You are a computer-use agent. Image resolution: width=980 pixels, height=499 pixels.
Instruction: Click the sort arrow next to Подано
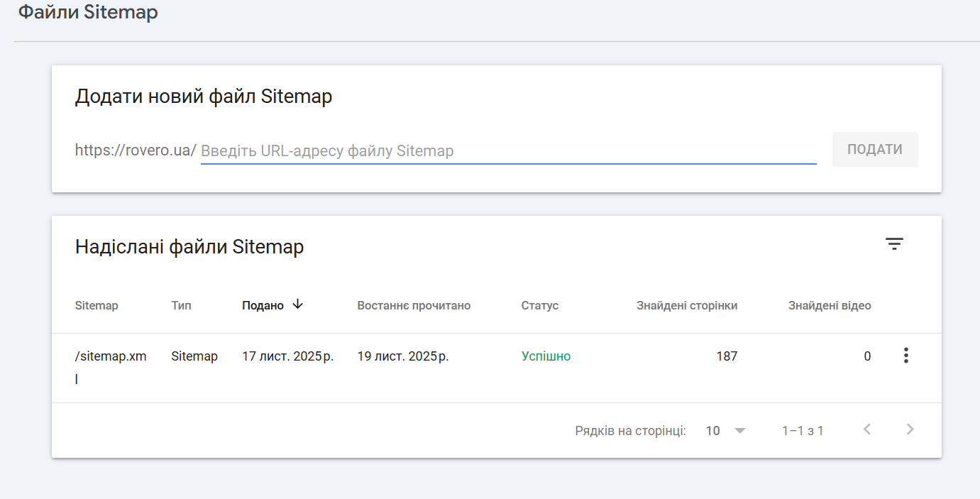click(298, 305)
